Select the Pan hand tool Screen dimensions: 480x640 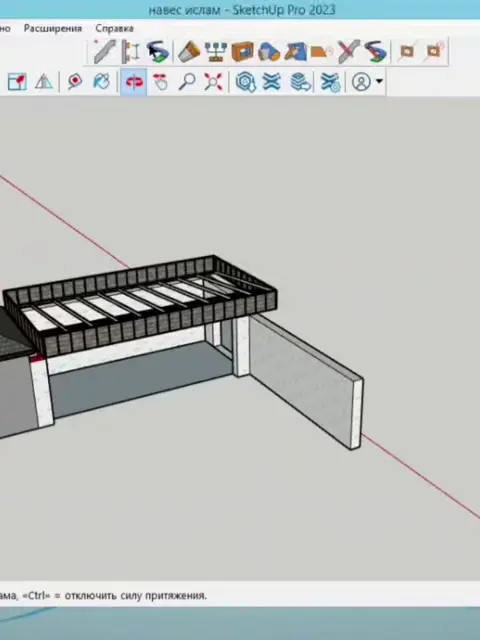click(160, 82)
